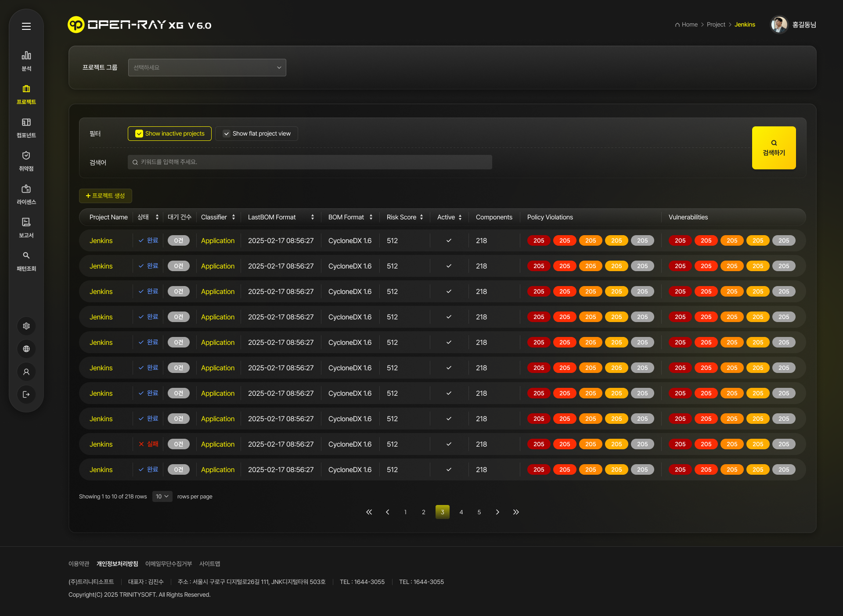Open the globe language icon
The width and height of the screenshot is (843, 616).
26,349
